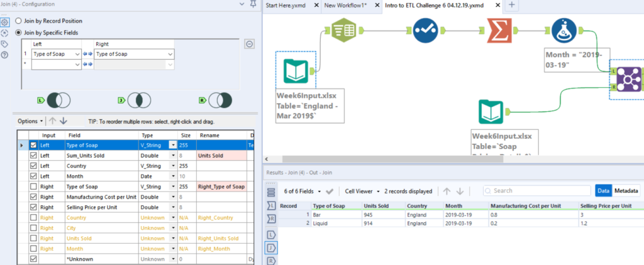Uncheck the Left Country field checkbox
644x265 pixels.
[x=34, y=166]
